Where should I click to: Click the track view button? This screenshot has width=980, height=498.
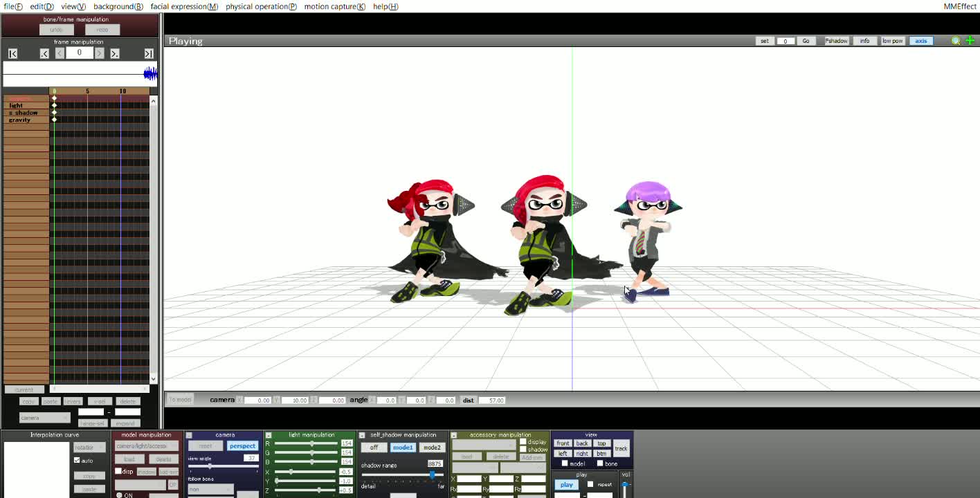[621, 448]
